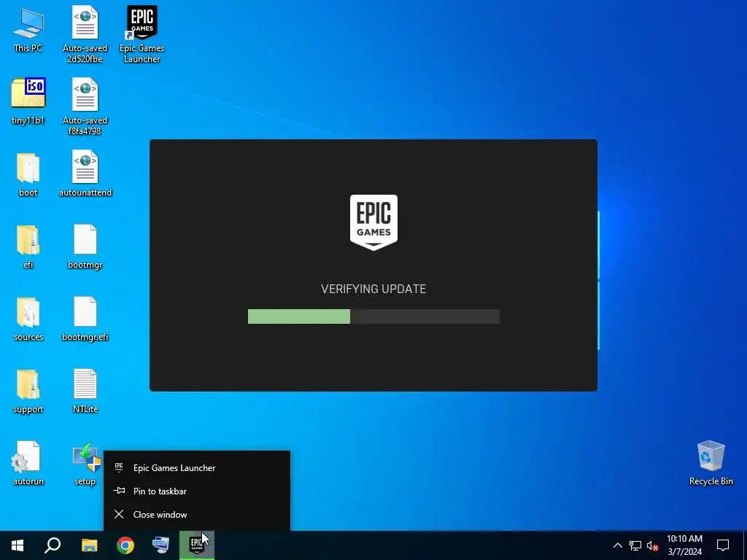Click the VERIFYING UPDATE status text
This screenshot has height=560, width=747.
(373, 289)
